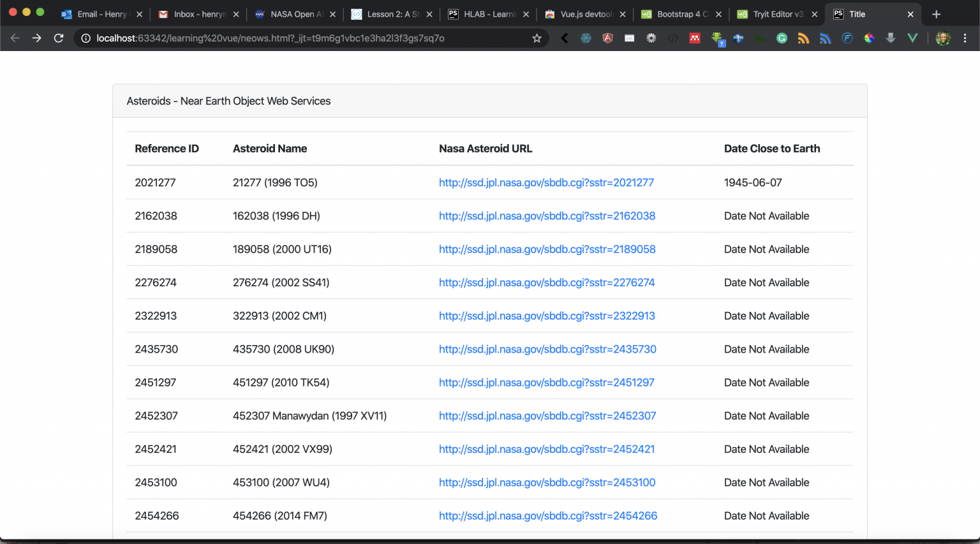Select the active Title tab
This screenshot has width=980, height=544.
pyautogui.click(x=873, y=14)
